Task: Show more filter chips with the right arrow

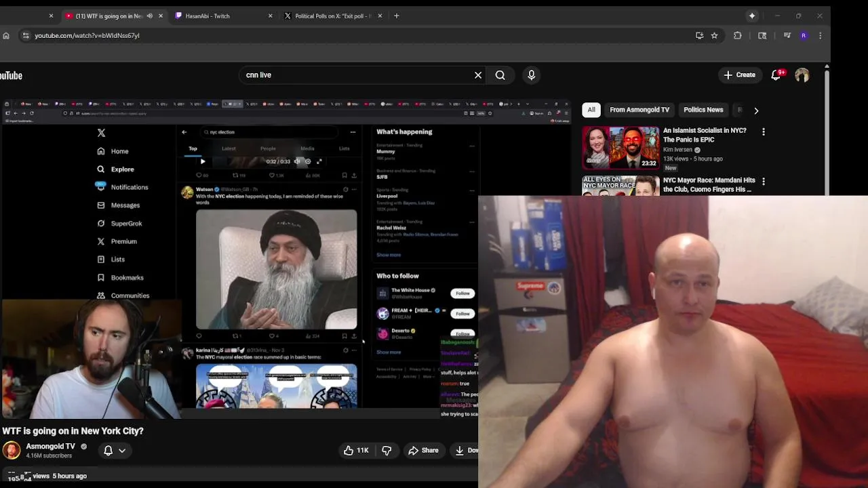Action: (756, 110)
